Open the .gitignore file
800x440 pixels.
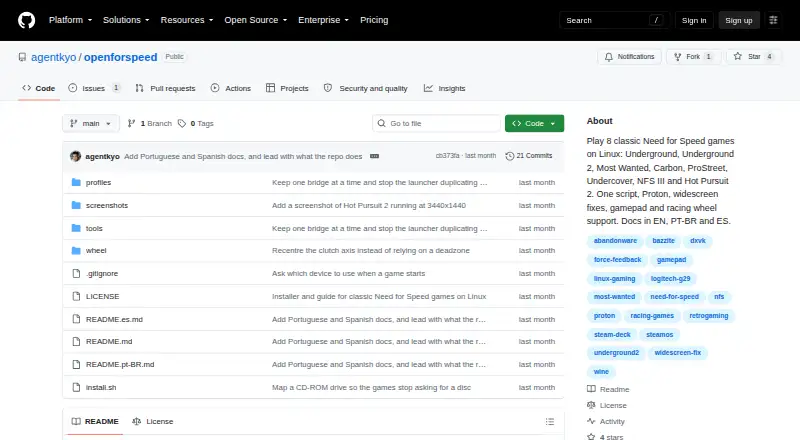point(102,274)
